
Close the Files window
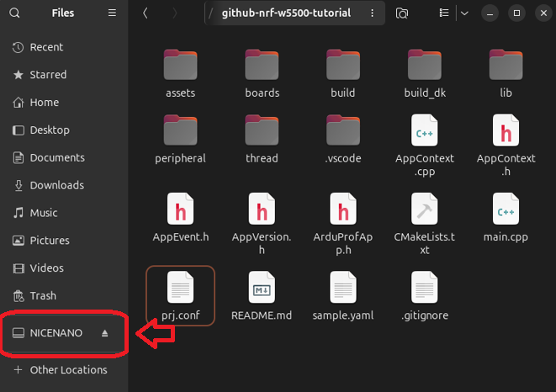(543, 13)
